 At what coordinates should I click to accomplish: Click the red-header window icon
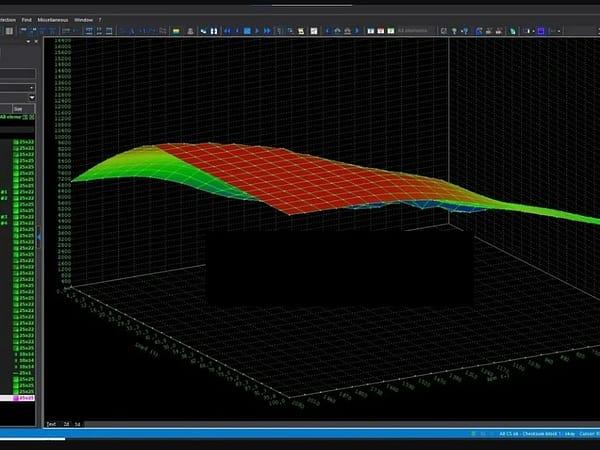381,31
